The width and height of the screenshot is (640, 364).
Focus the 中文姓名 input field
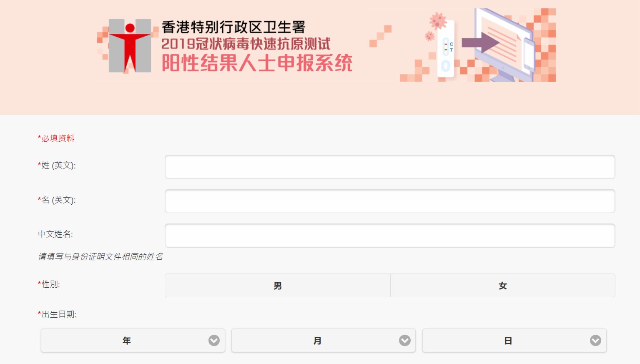(x=390, y=236)
